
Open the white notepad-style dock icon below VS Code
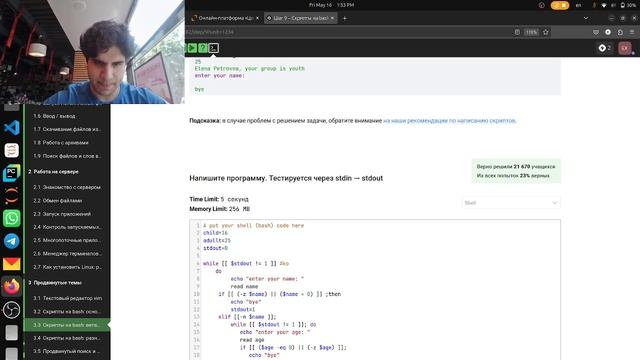click(11, 150)
